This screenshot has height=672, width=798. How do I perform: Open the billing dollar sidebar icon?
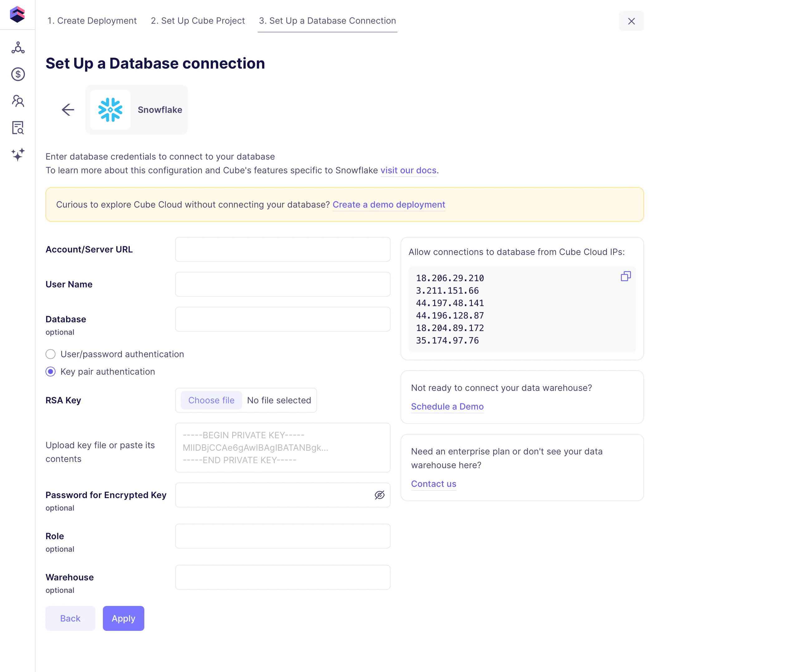point(18,74)
